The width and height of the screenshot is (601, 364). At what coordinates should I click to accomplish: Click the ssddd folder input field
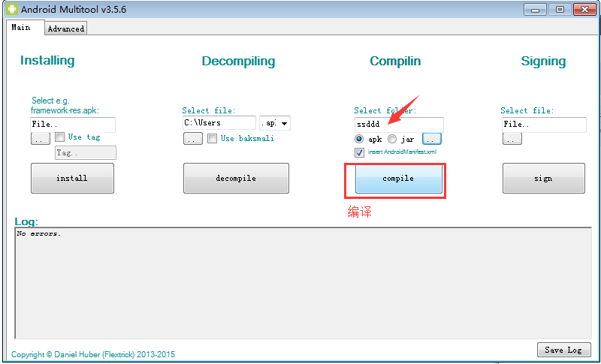[399, 125]
